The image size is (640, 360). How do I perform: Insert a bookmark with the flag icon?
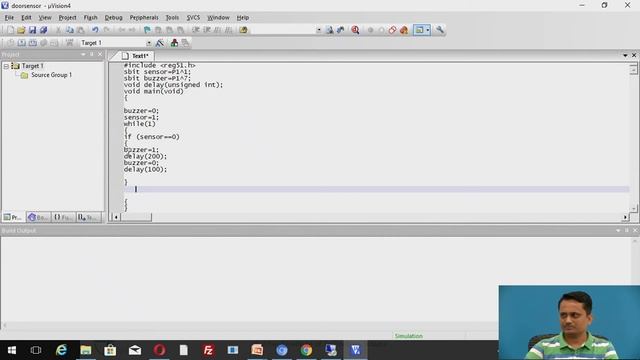tap(147, 30)
